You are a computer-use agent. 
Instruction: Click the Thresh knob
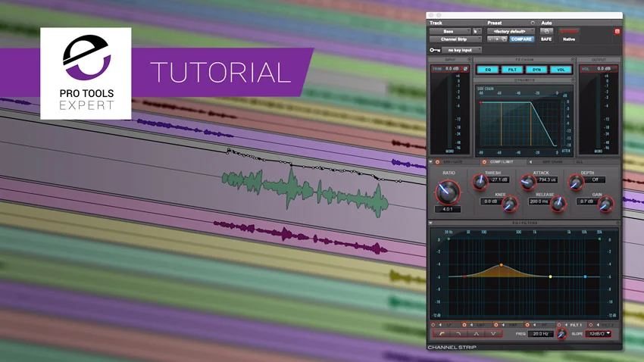pyautogui.click(x=480, y=182)
